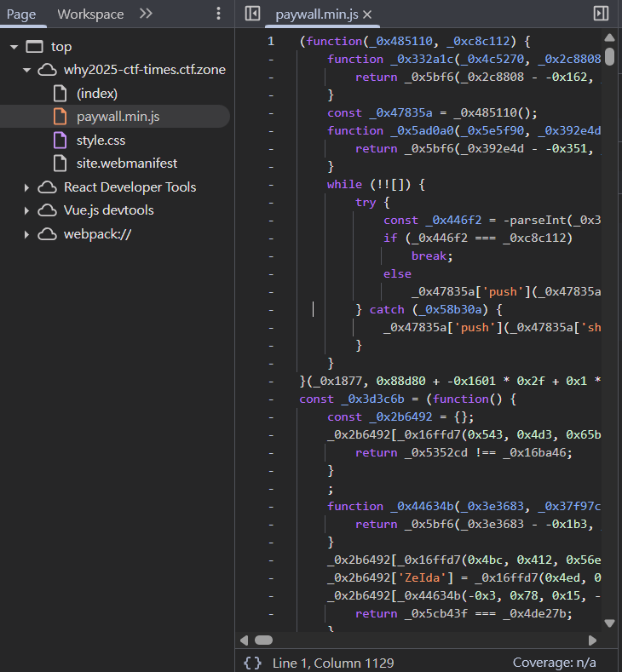Toggle the debugger sidebar panel icon
Image resolution: width=622 pixels, height=672 pixels.
[x=601, y=14]
